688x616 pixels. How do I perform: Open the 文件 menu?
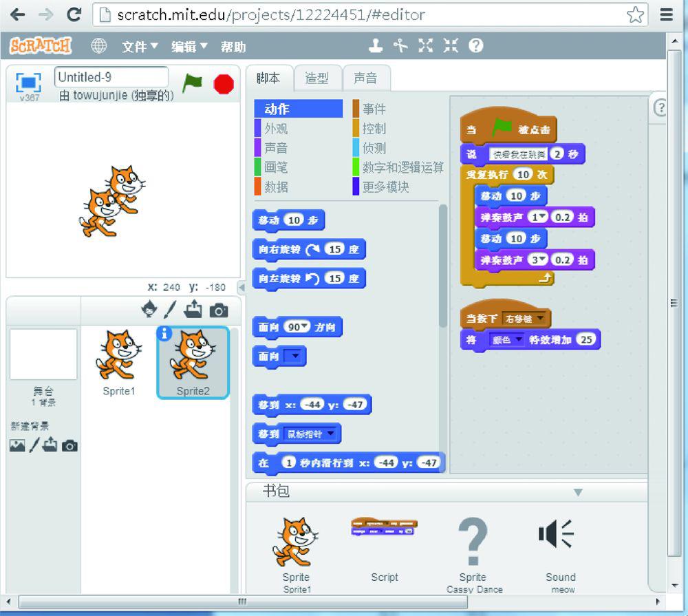click(x=140, y=46)
